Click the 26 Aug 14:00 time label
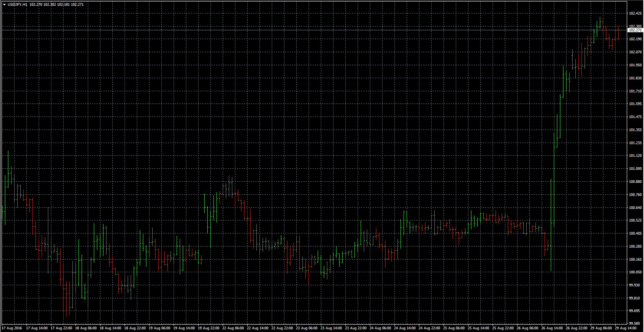This screenshot has height=332, width=644. (x=552, y=329)
